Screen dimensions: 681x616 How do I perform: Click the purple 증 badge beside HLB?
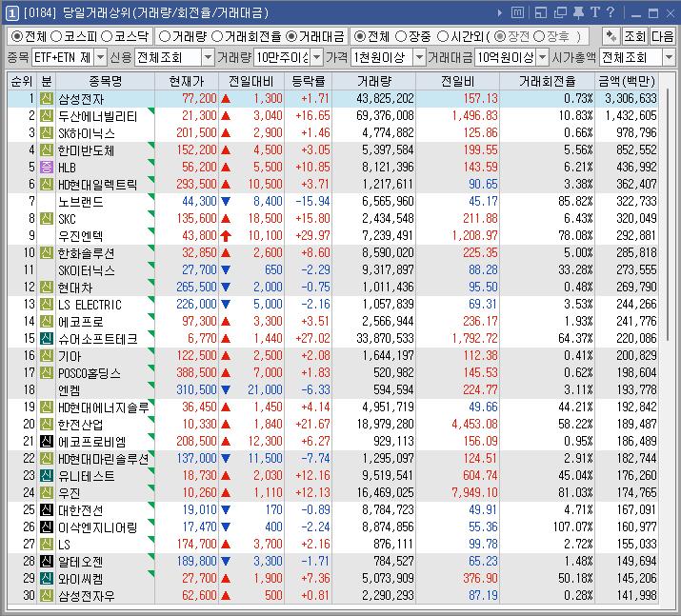[x=47, y=168]
